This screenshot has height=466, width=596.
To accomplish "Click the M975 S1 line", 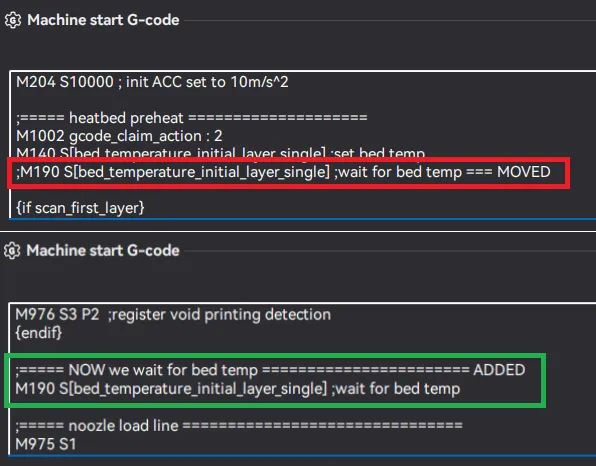I will [x=46, y=444].
